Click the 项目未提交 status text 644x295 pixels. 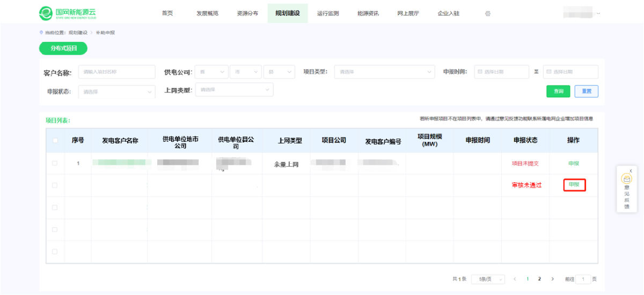(x=525, y=163)
